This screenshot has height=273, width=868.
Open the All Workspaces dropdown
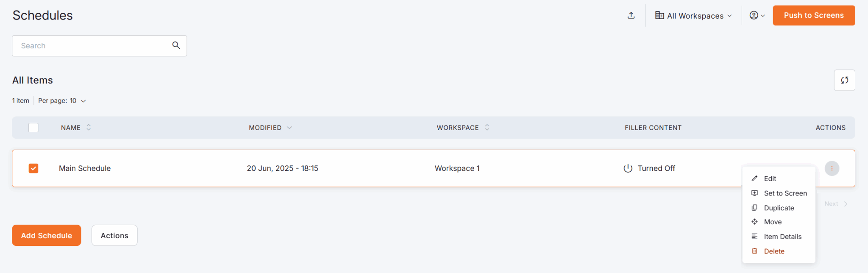click(x=693, y=15)
